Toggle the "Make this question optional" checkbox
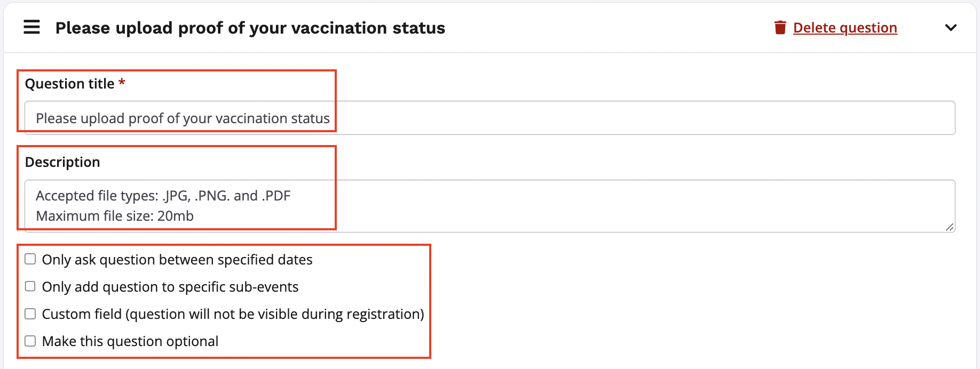 click(x=30, y=341)
